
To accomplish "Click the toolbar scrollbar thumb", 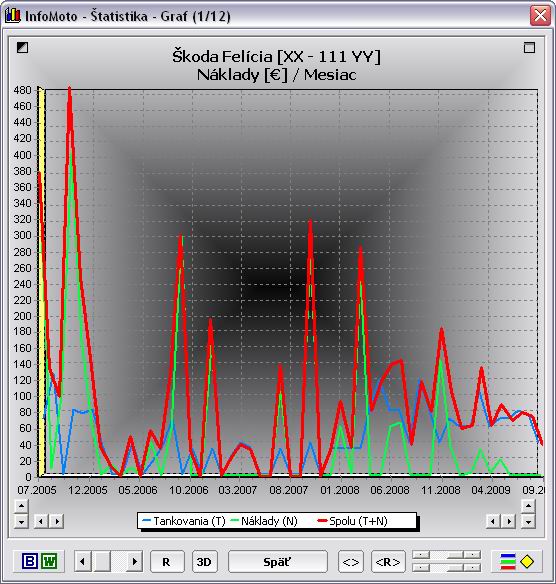I will tap(101, 561).
